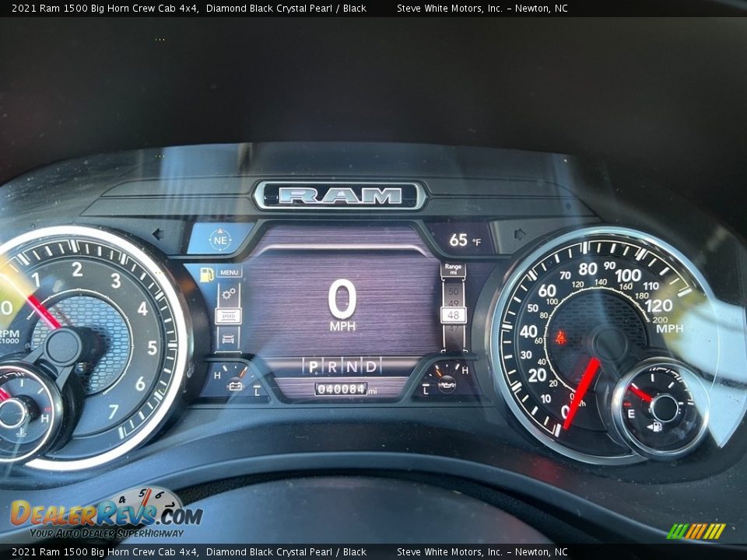Click the 040084 mi odometer reading
This screenshot has height=560, width=747.
tap(345, 389)
